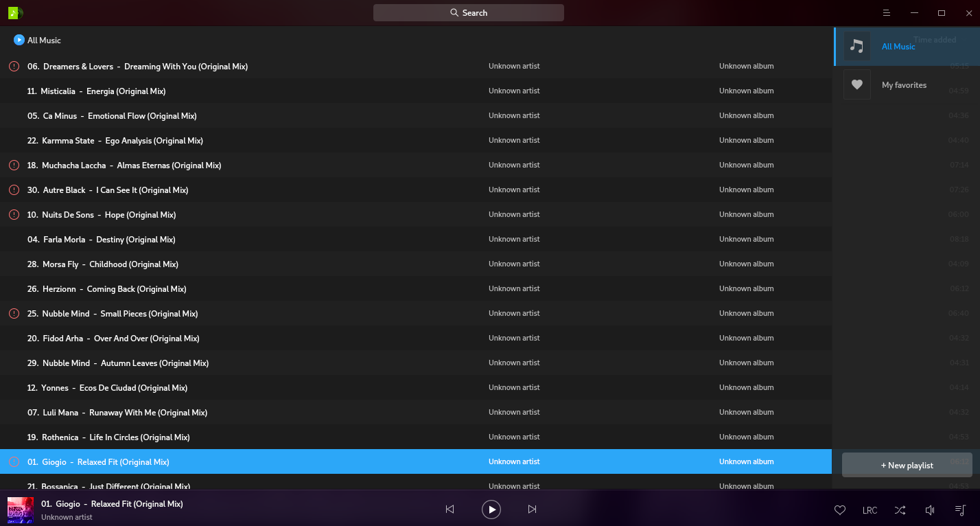
Task: Click the music app logo icon
Action: [15, 13]
